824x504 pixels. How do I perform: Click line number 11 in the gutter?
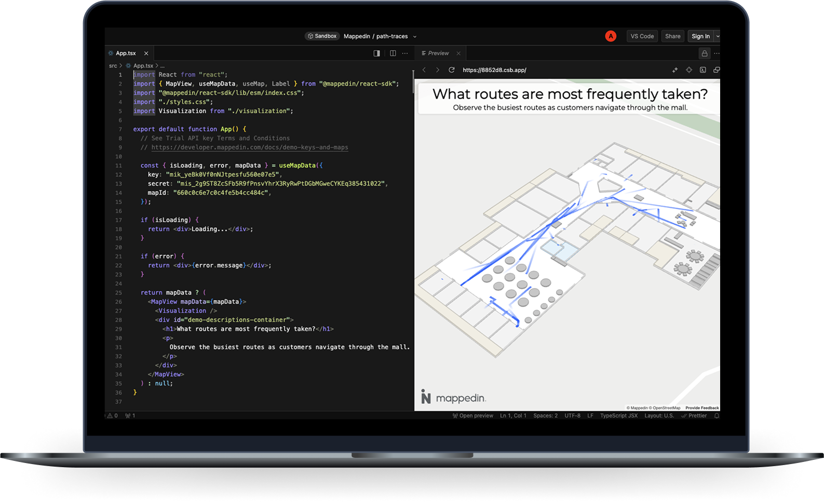point(118,166)
